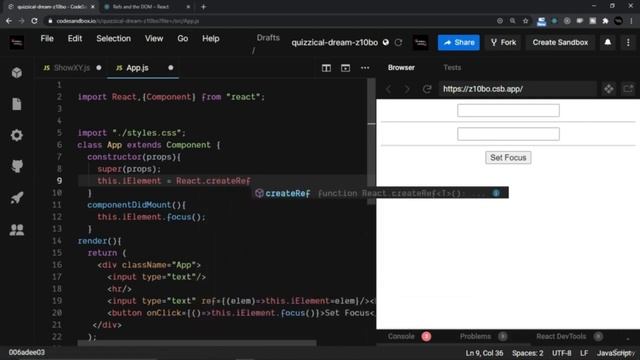The height and width of the screenshot is (360, 640).
Task: Close the App.js tab unsaved dot
Action: [171, 68]
